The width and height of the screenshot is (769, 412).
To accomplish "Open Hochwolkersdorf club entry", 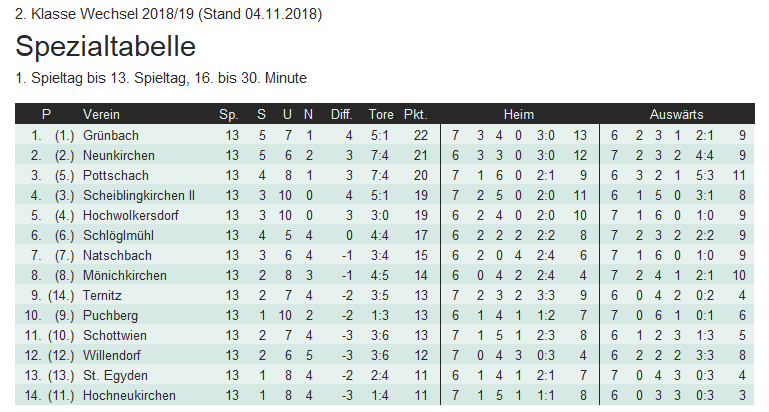I will [x=133, y=215].
